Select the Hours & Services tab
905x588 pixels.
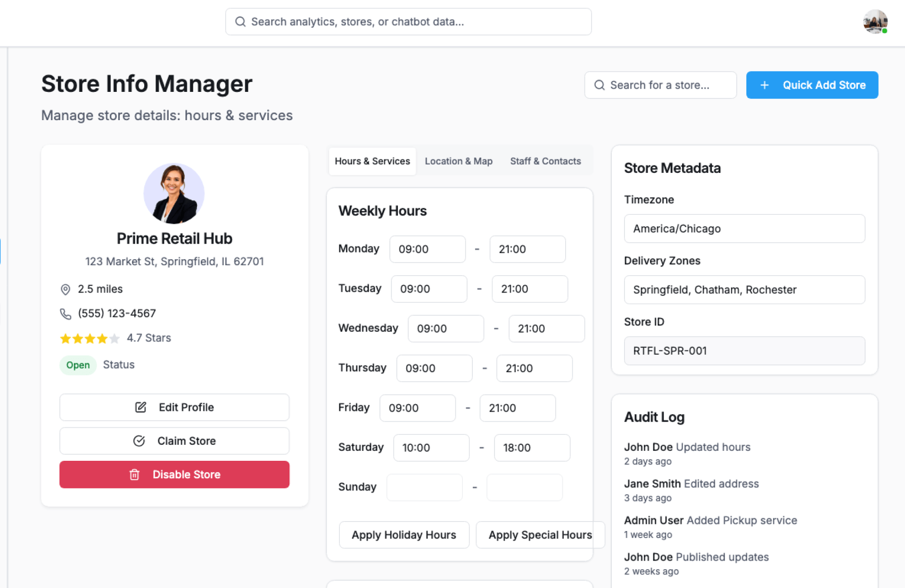pos(372,161)
